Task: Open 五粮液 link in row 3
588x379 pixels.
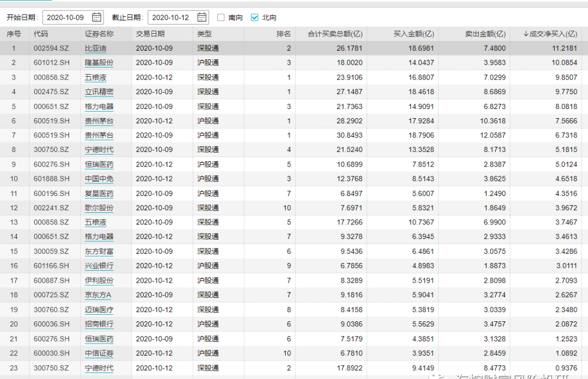Action: pyautogui.click(x=96, y=78)
